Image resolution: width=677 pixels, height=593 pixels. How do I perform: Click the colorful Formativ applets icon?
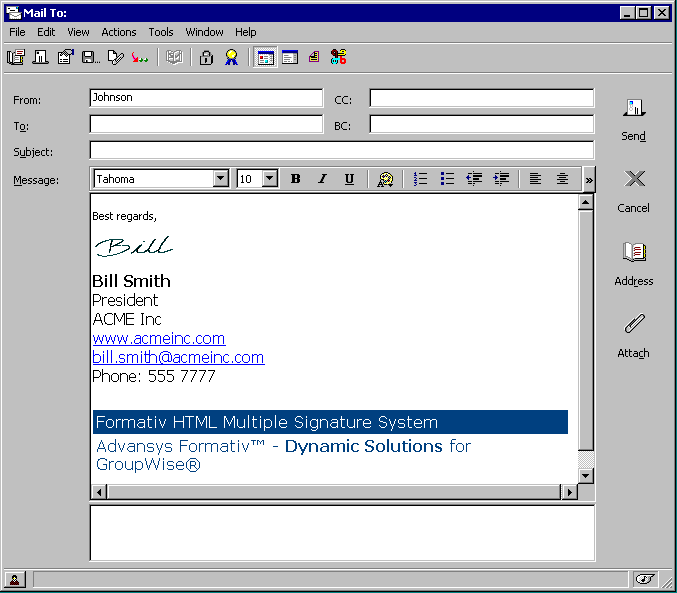pos(338,57)
